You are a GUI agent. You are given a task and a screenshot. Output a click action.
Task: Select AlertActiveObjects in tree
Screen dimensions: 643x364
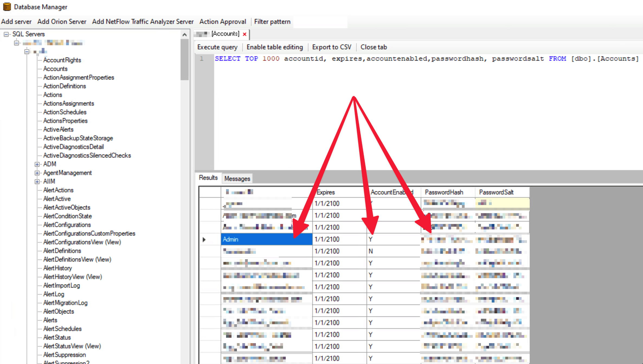tap(67, 207)
